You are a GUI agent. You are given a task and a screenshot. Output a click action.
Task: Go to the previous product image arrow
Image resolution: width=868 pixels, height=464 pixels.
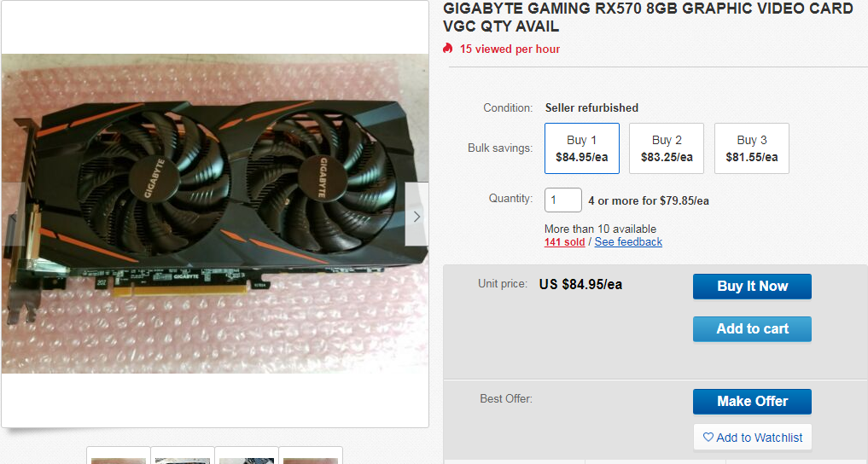[x=12, y=215]
